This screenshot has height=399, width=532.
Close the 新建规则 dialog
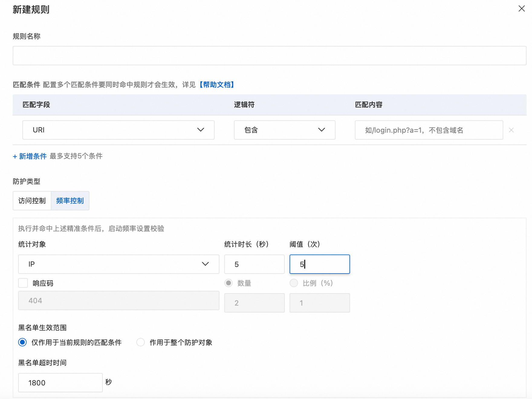(521, 9)
